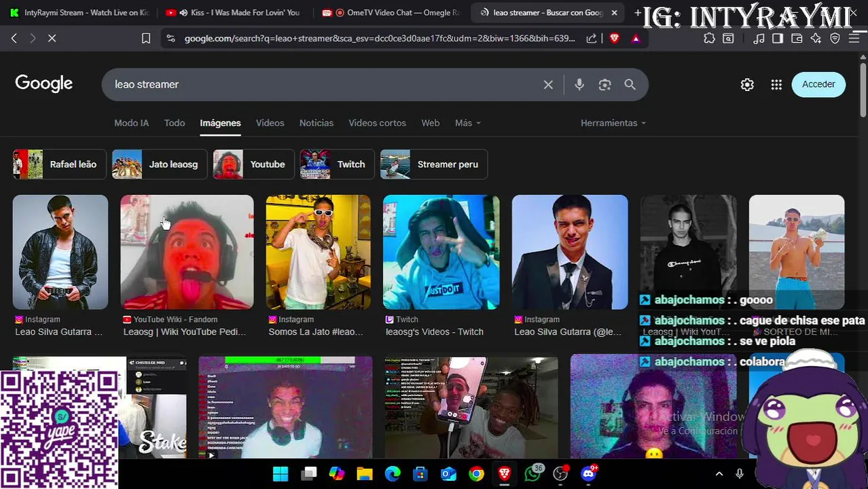The height and width of the screenshot is (489, 868).
Task: Open the red-faced headset streamer thumbnail
Action: [x=187, y=252]
